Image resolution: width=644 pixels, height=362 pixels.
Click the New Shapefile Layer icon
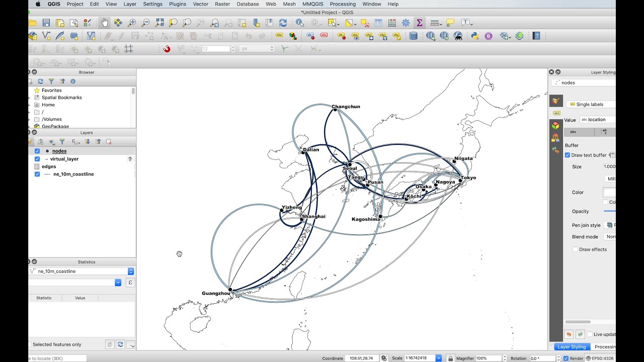(47, 36)
